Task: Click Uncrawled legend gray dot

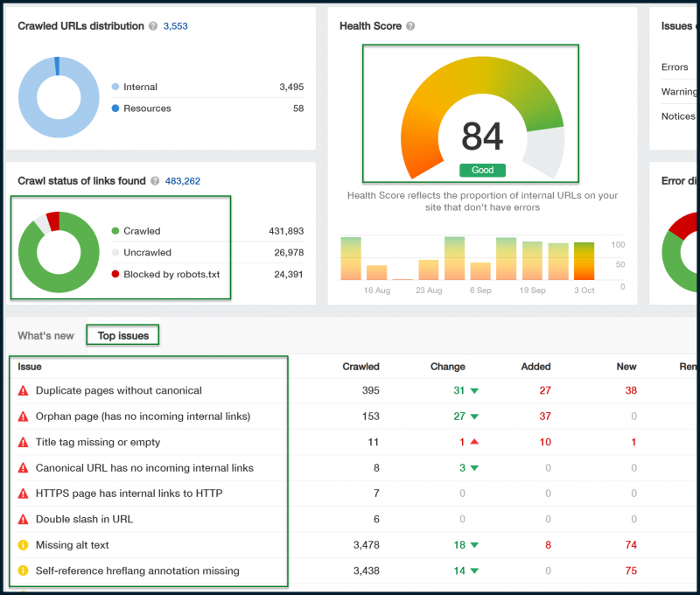Action: click(x=115, y=252)
